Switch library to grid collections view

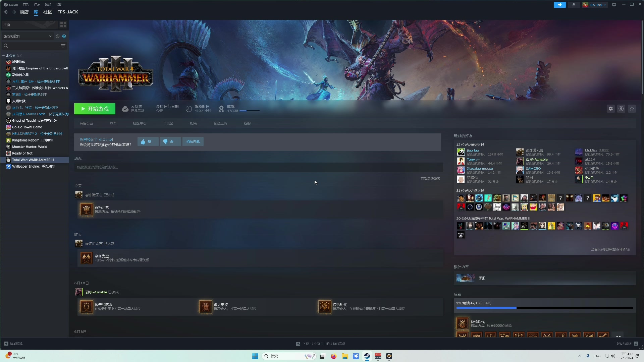[x=63, y=25]
